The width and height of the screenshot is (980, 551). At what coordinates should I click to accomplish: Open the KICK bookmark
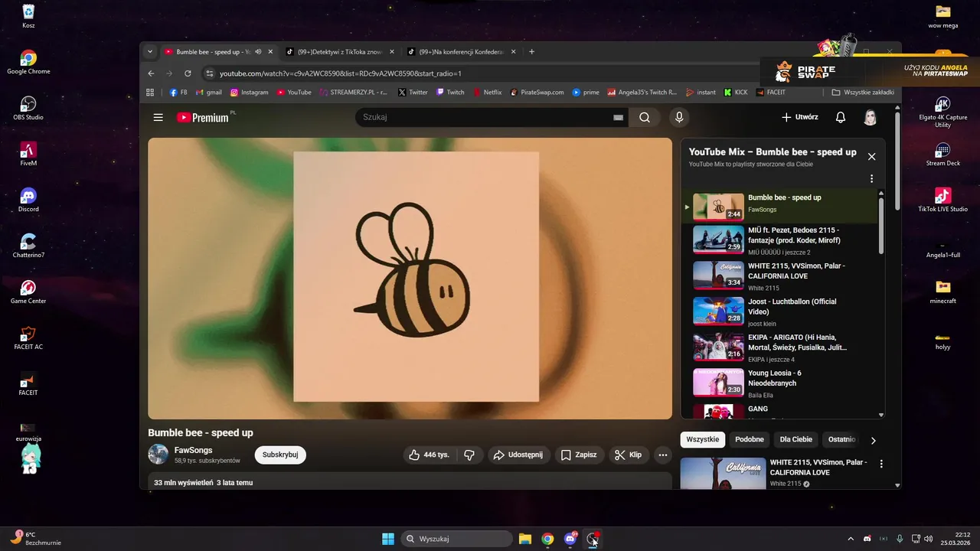[736, 92]
